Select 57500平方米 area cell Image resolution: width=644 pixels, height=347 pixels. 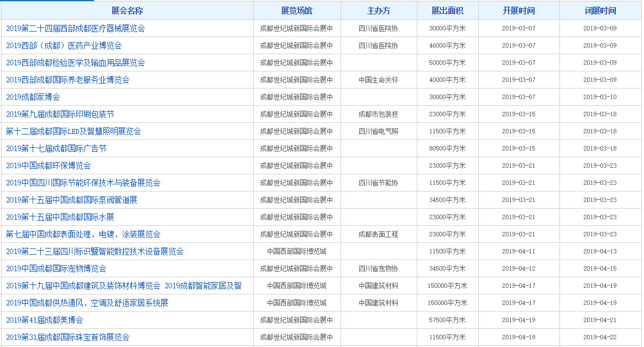pyautogui.click(x=447, y=320)
